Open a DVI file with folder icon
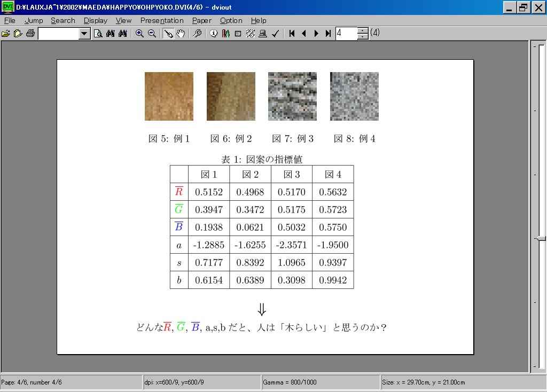 click(x=5, y=34)
